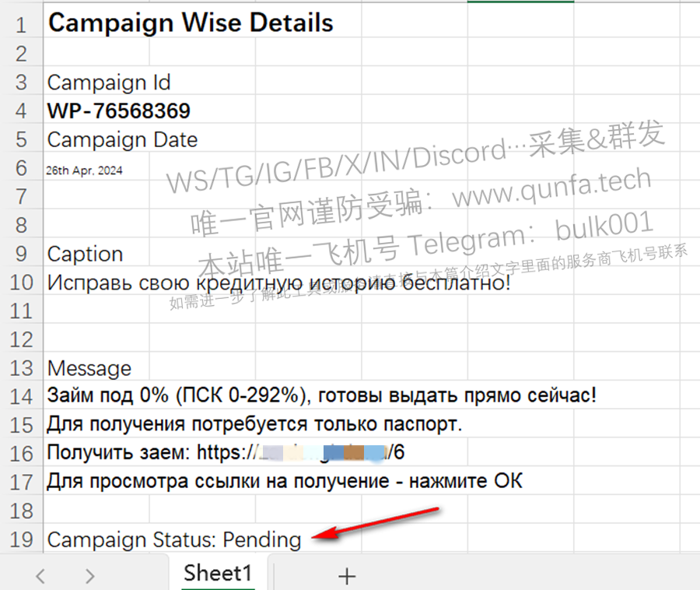Open the Sheet1 tab
Viewport: 700px width, 590px height.
pos(218,573)
